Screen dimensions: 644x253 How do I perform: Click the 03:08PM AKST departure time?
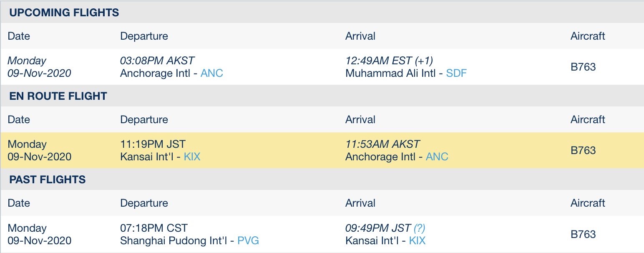pyautogui.click(x=157, y=61)
